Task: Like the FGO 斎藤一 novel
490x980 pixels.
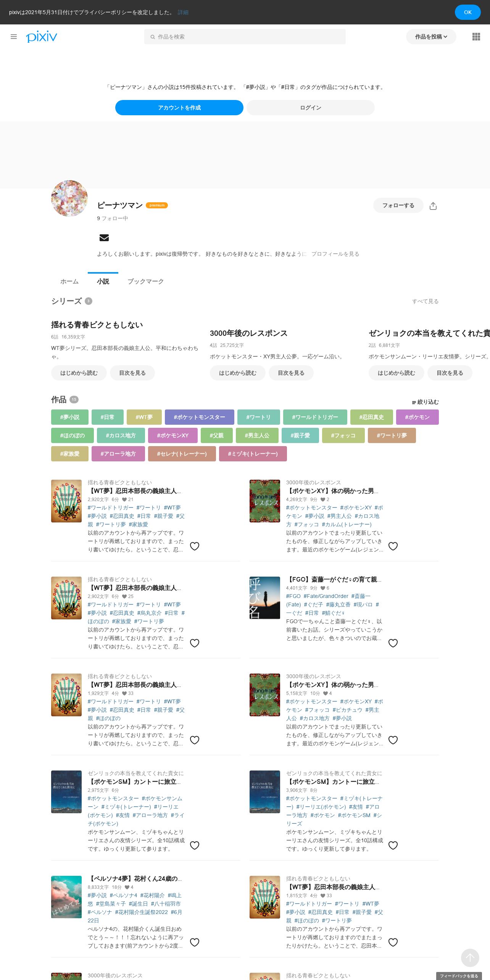Action: coord(393,643)
